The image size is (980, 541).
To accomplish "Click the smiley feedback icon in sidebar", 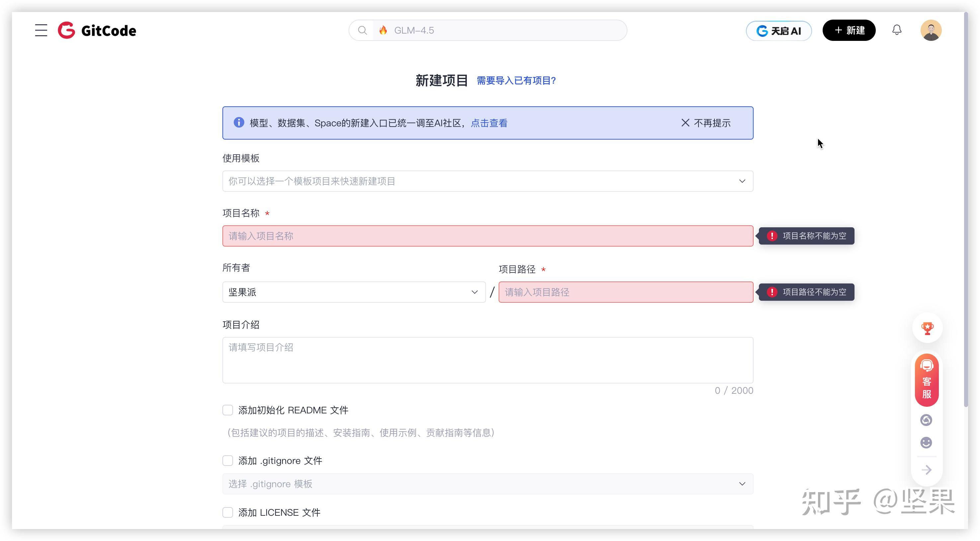I will point(926,442).
